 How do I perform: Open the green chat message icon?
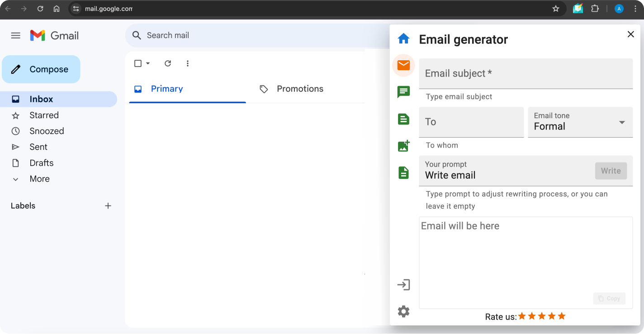(403, 92)
